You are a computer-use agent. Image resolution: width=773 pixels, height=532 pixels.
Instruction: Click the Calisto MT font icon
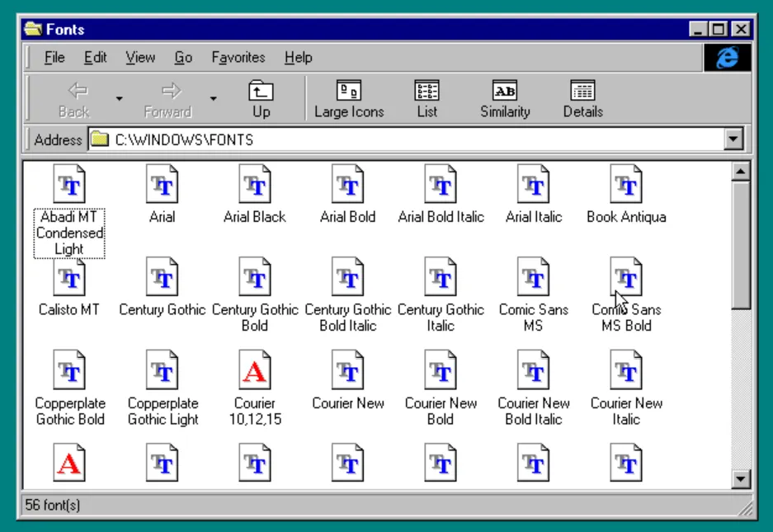click(69, 277)
